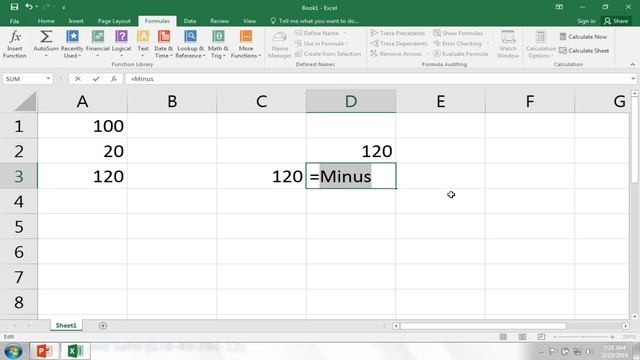Click the Share button
The image size is (640, 360).
pos(616,21)
